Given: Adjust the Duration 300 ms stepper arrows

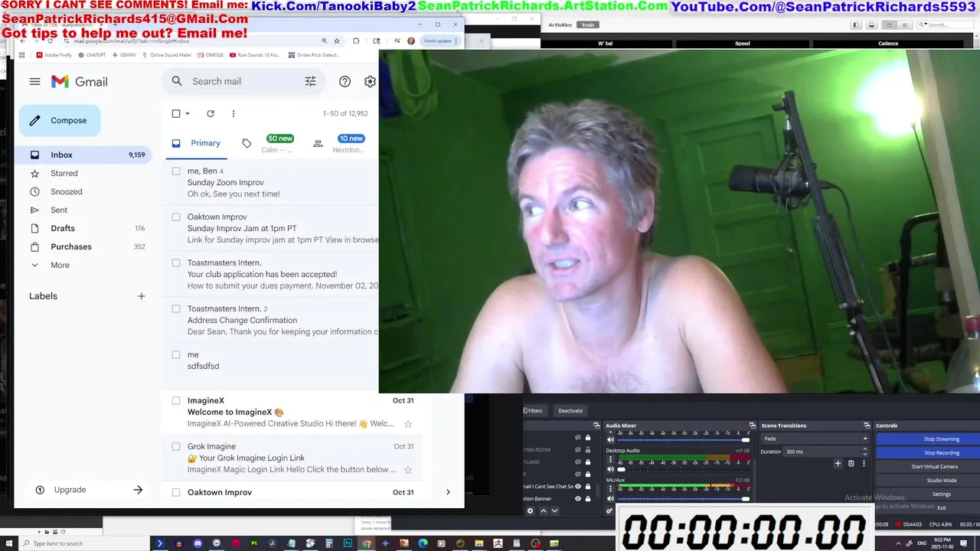Looking at the screenshot, I should 865,452.
